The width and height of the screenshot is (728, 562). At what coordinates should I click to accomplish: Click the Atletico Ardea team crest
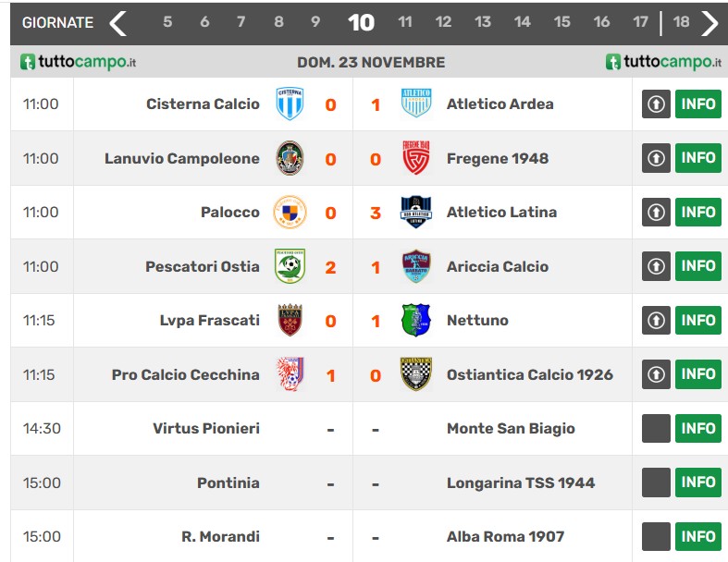[x=415, y=104]
